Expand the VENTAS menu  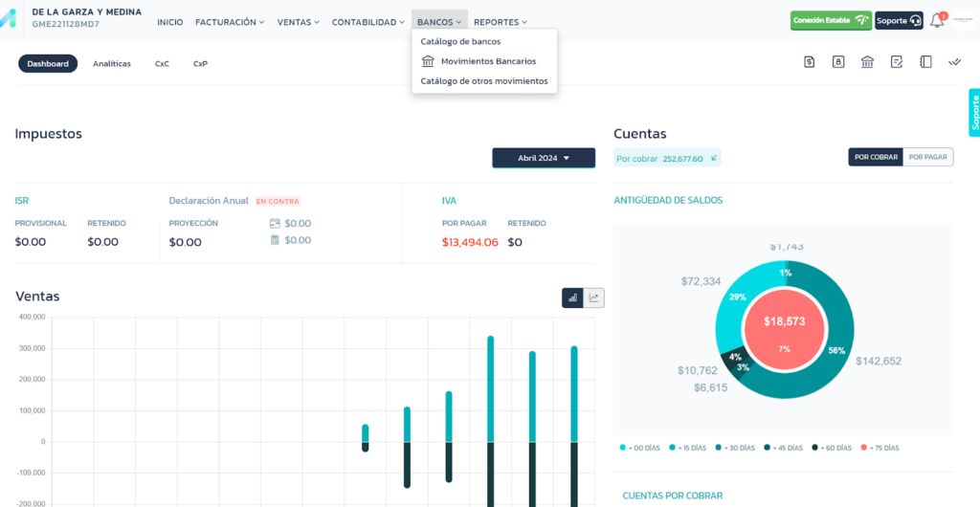click(299, 22)
